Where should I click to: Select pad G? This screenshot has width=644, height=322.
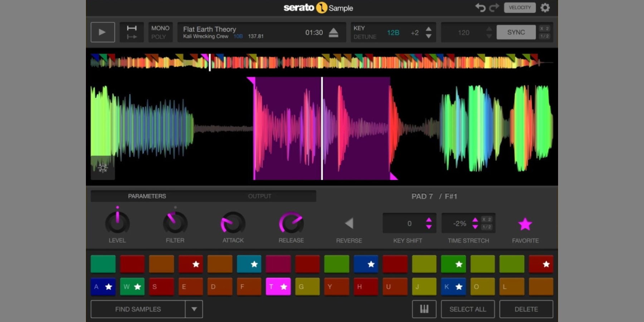click(307, 287)
